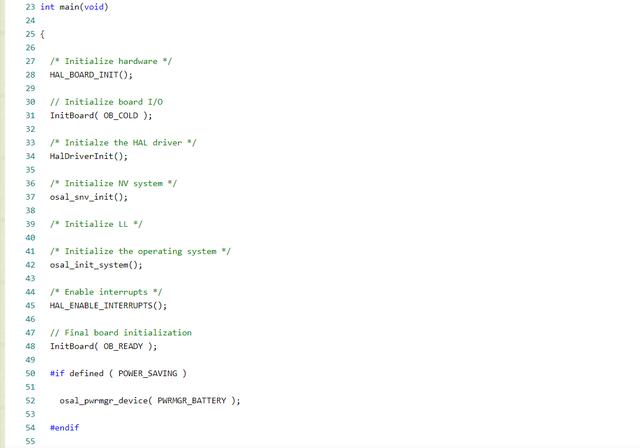Click the 'Initialize LL' comment
This screenshot has width=640, height=448.
pos(96,224)
